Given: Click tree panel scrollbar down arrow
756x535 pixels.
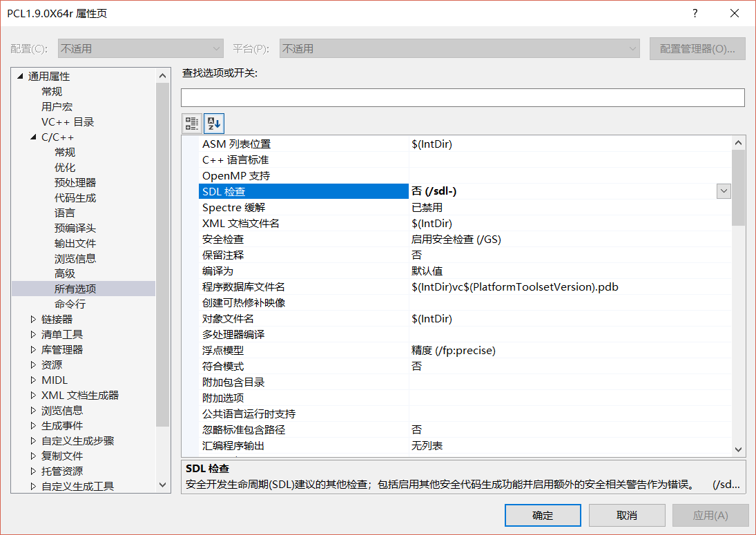Looking at the screenshot, I should click(x=162, y=485).
